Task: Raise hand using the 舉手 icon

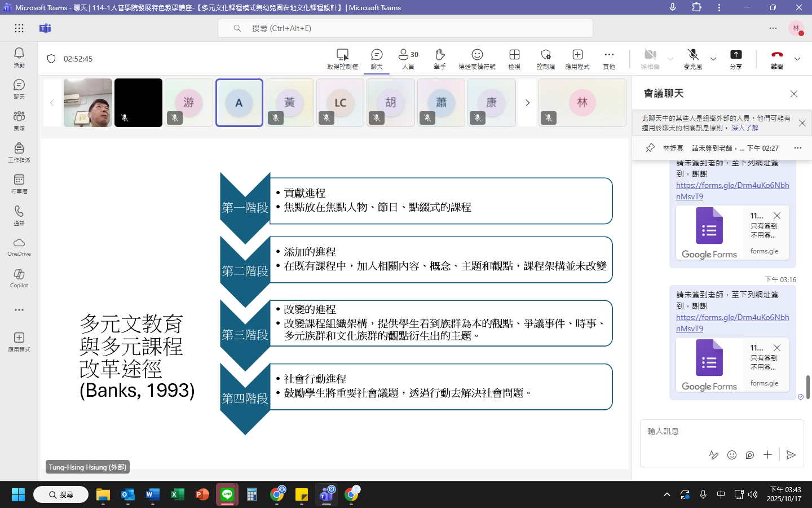Action: pos(440,58)
